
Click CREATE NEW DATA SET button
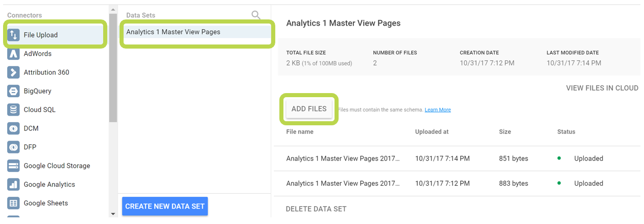coord(165,207)
